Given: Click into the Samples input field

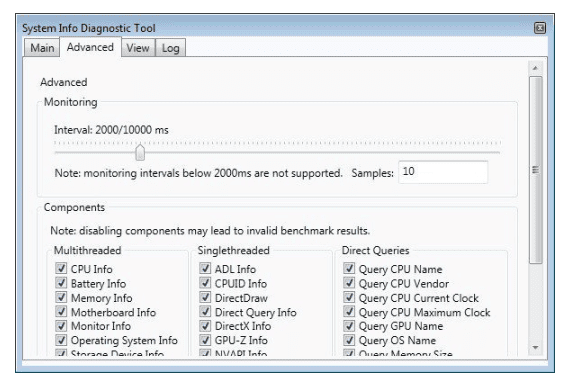Looking at the screenshot, I should coord(443,172).
